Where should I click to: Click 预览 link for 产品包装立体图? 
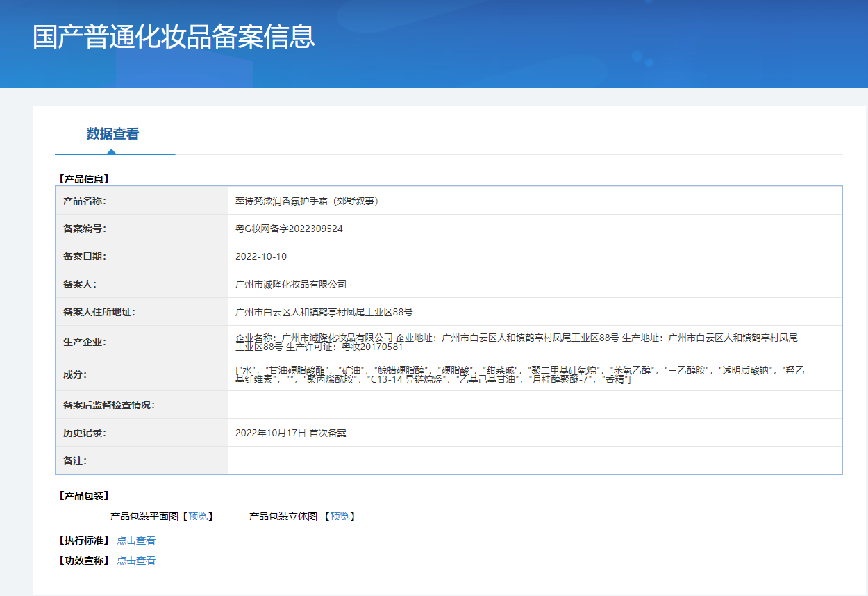click(x=340, y=516)
